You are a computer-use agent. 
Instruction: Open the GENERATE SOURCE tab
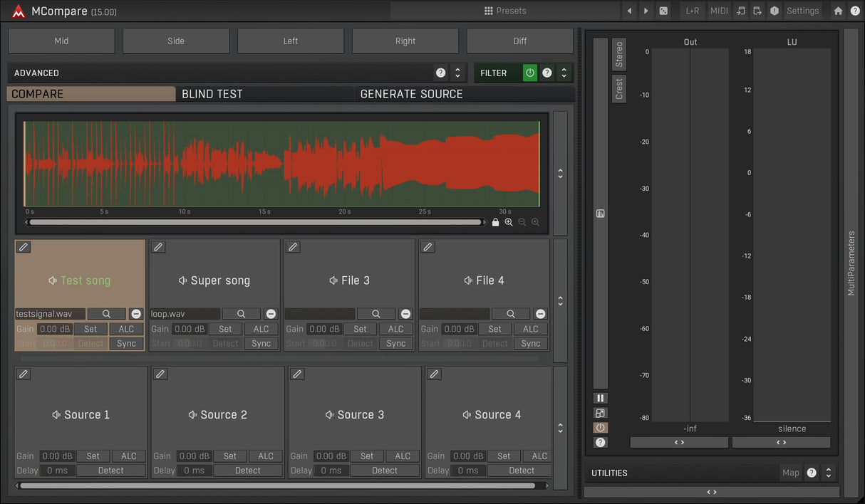click(x=464, y=94)
